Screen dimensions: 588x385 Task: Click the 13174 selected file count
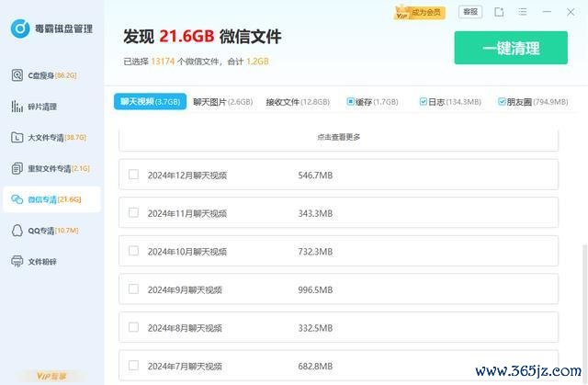click(x=163, y=62)
